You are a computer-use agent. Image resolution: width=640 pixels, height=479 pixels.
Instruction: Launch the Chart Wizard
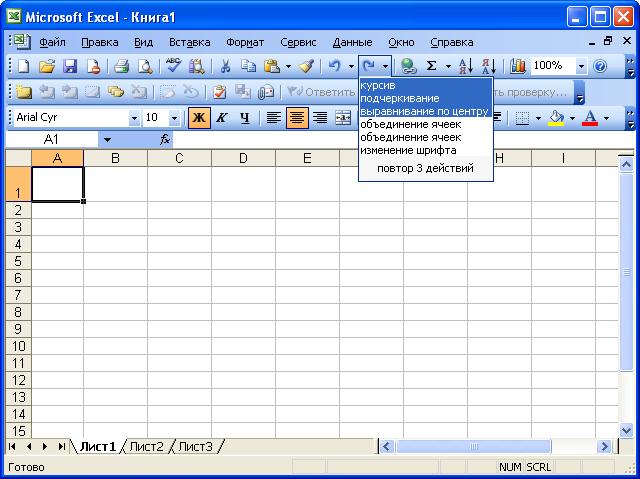[518, 66]
